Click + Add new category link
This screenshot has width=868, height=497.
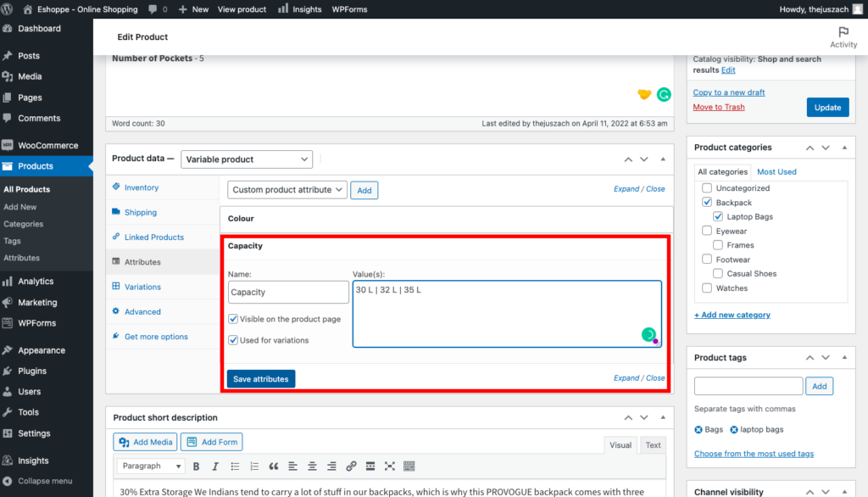(x=732, y=315)
